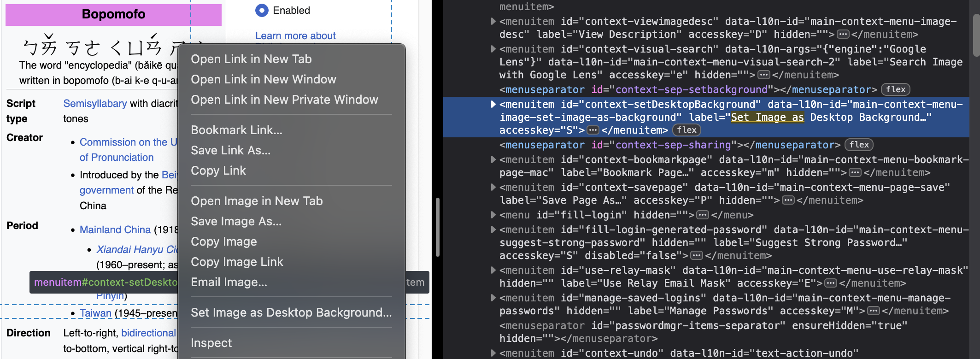Click ellipsis badge in context-visual-search menuitem
Viewport: 980px width, 359px height.
(763, 75)
